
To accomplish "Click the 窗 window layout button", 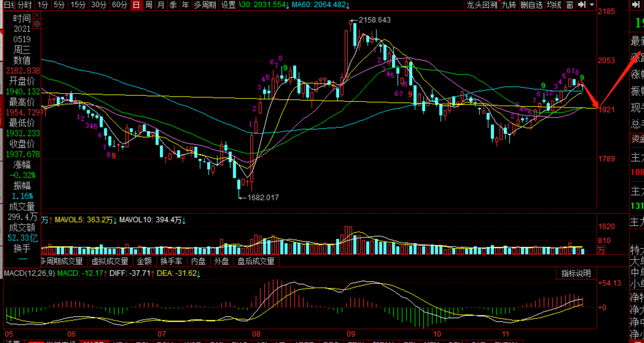I will point(570,5).
